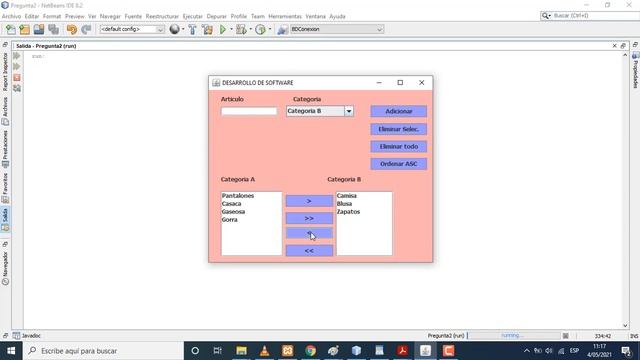Click the Windows Start button
Image resolution: width=640 pixels, height=360 pixels.
click(x=11, y=351)
